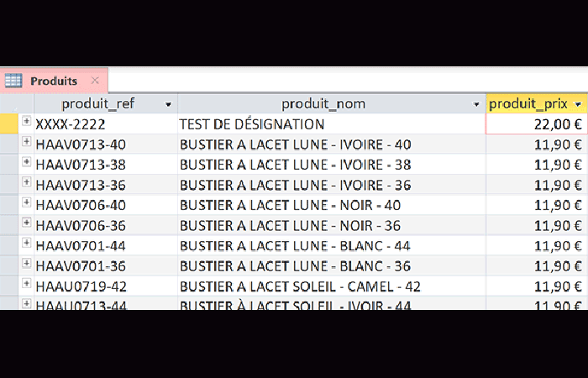Expand the HAAV0706-40 record subdatasheet
Image resolution: width=588 pixels, height=378 pixels.
pos(27,203)
